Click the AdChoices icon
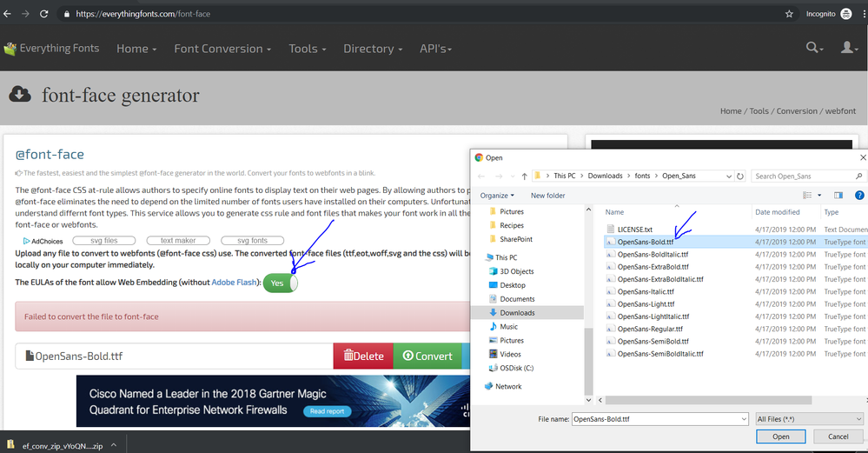The height and width of the screenshot is (453, 868). [x=26, y=241]
